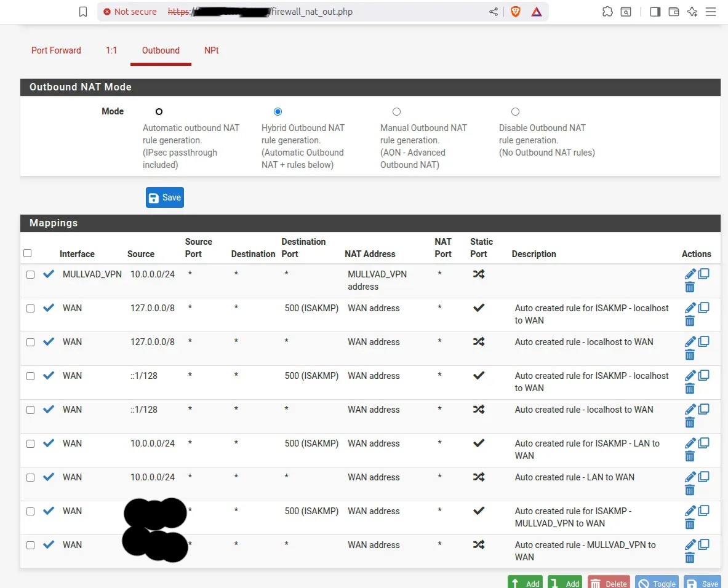Open the browser extensions puzzle icon
728x588 pixels.
tap(607, 12)
